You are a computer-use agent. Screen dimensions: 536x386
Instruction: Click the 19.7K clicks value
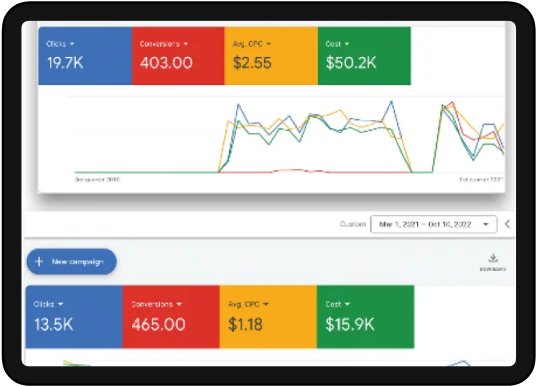tap(65, 63)
